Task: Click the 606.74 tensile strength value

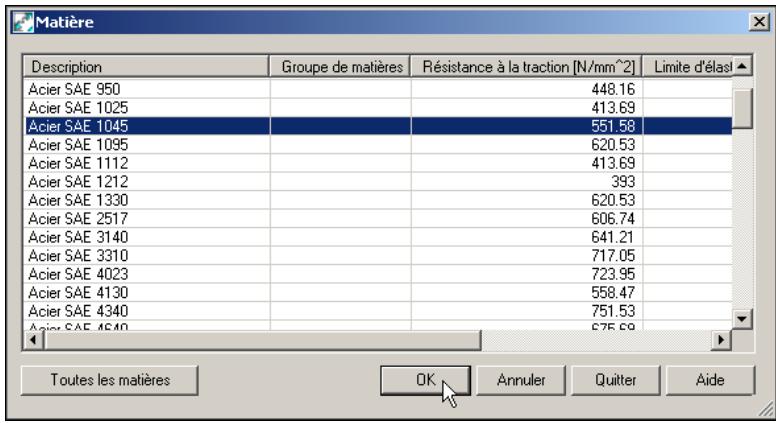Action: tap(613, 218)
